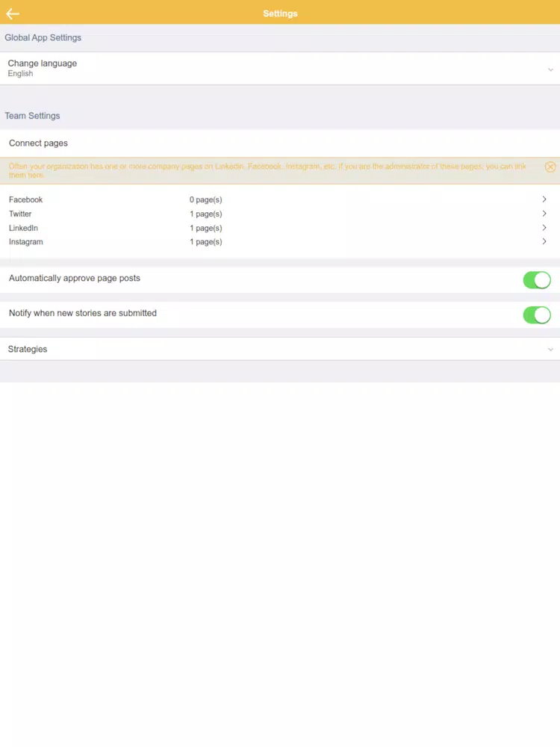Select the Twitter row label
The image size is (560, 747).
(x=20, y=214)
